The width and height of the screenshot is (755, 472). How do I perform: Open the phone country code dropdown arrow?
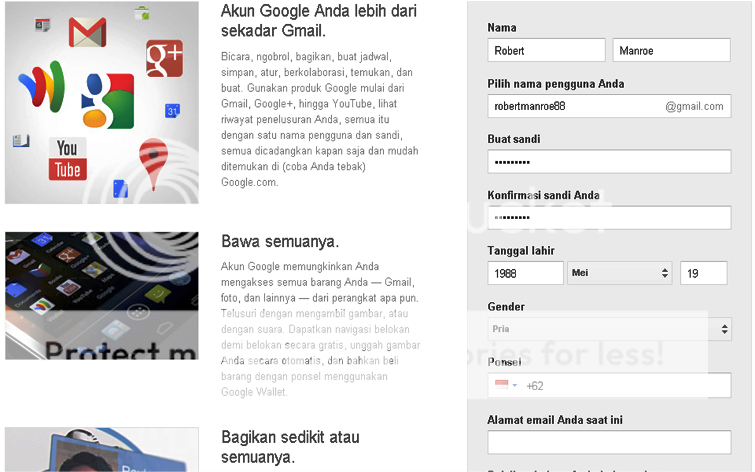coord(515,385)
